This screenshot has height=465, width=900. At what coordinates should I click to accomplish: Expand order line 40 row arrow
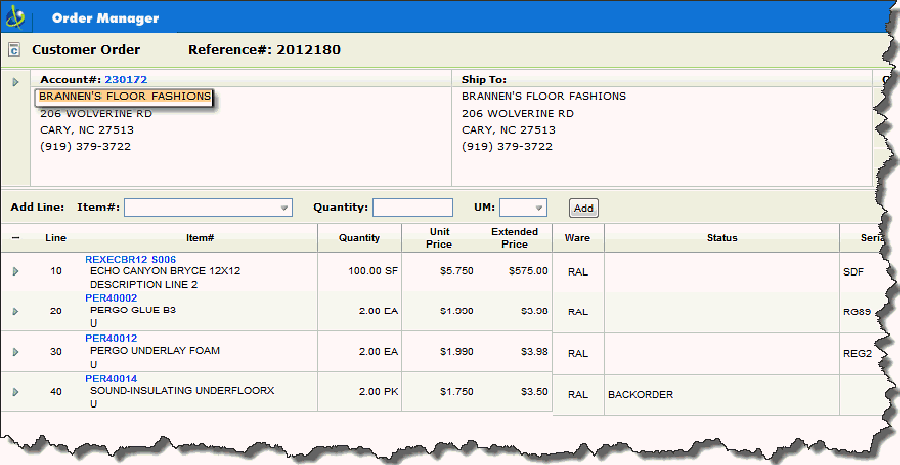pyautogui.click(x=15, y=392)
